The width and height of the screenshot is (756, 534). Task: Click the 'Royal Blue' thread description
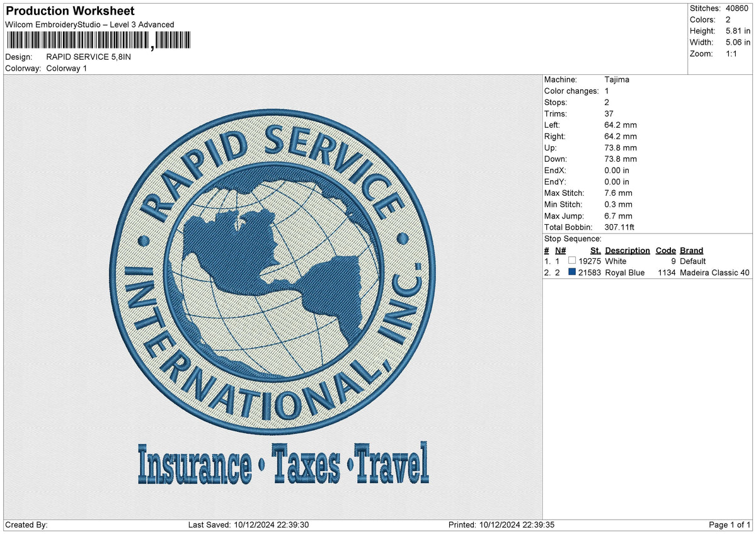click(624, 273)
